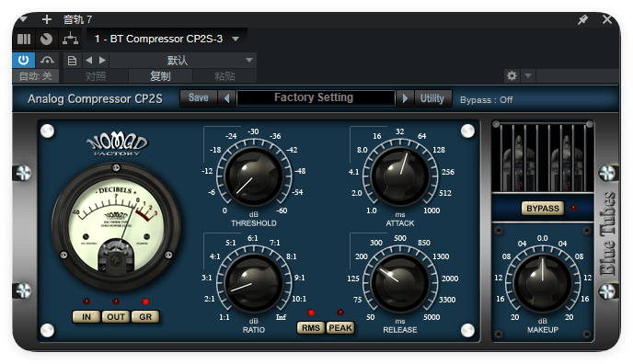The width and height of the screenshot is (633, 364).
Task: Switch the meter to IN
Action: (x=86, y=317)
